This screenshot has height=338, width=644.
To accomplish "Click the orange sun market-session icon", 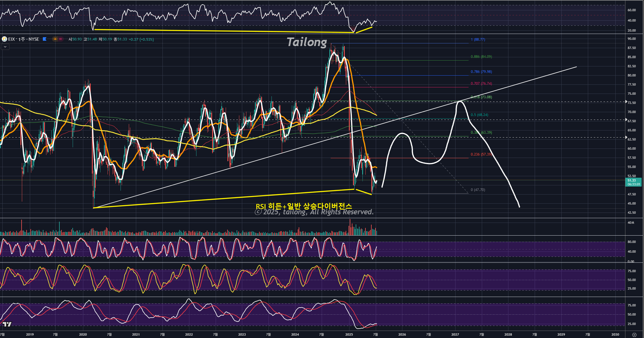I will pos(55,39).
